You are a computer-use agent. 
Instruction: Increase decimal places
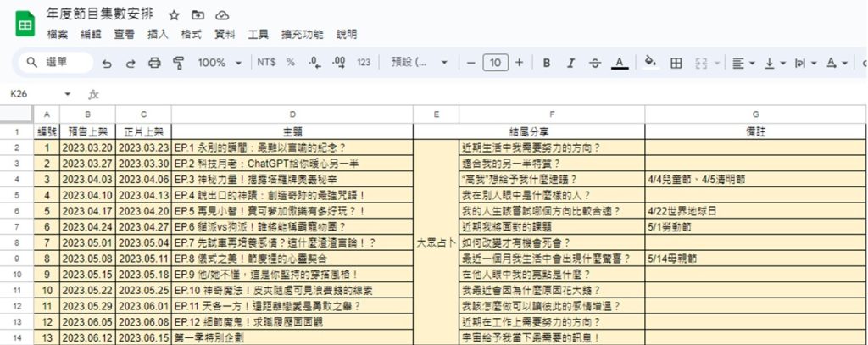tap(339, 63)
